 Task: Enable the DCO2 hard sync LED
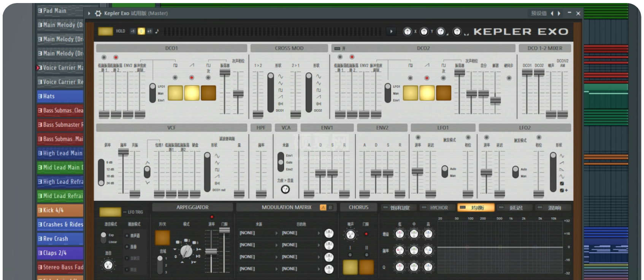click(509, 78)
